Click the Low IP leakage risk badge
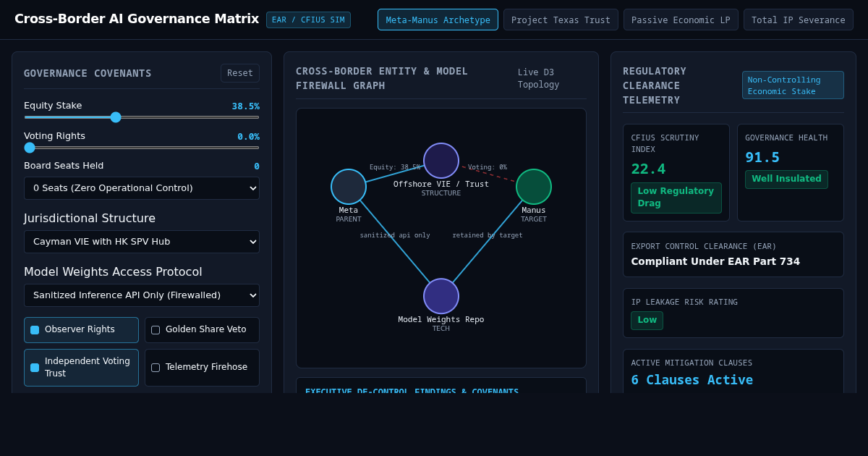868x456 pixels. tap(647, 321)
